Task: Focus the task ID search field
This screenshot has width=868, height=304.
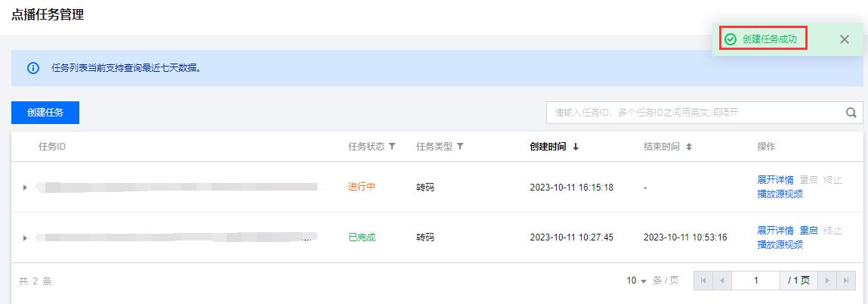Action: (696, 113)
